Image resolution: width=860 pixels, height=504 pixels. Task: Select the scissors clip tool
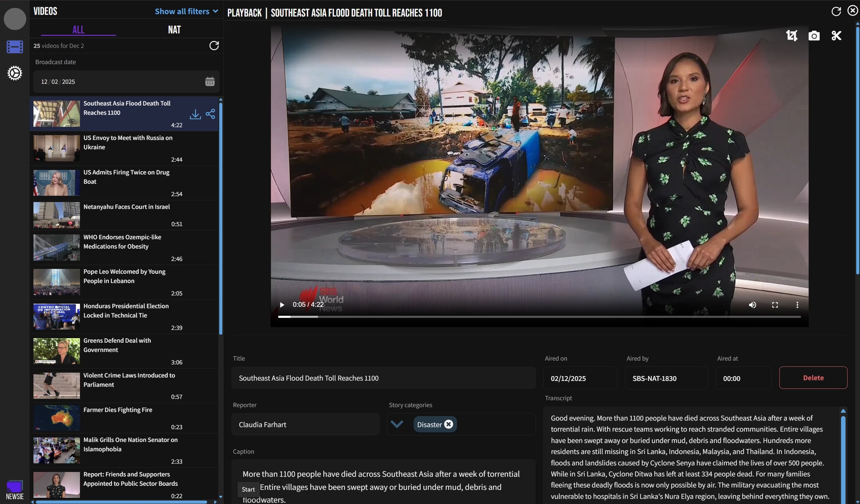836,36
